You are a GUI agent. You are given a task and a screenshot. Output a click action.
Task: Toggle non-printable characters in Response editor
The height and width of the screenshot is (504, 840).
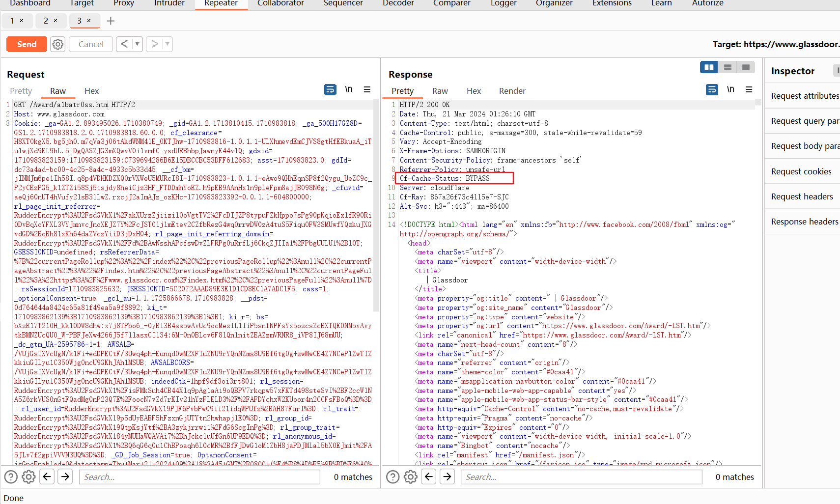[730, 89]
